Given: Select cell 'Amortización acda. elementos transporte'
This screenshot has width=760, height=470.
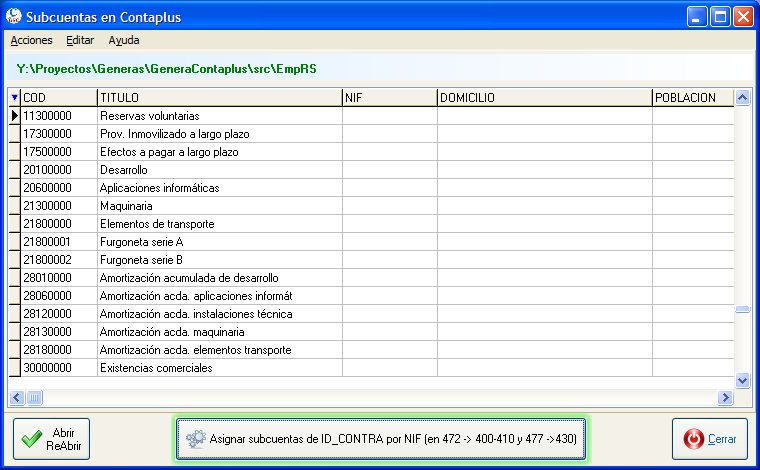Looking at the screenshot, I should pyautogui.click(x=220, y=349).
